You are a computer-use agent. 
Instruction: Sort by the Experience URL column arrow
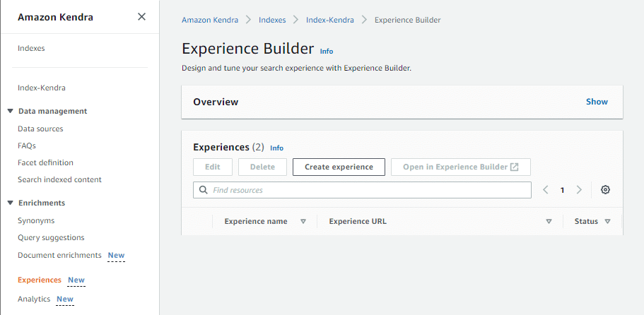549,222
